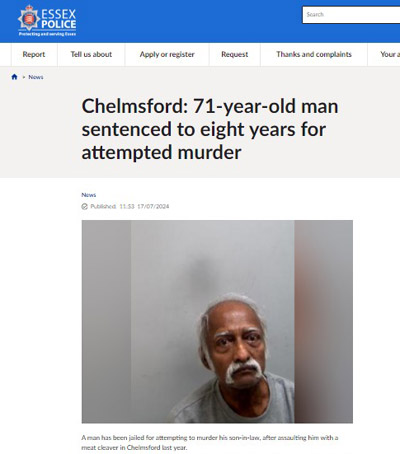
Task: Click the Protecting and serving Essex tagline
Action: coord(47,34)
